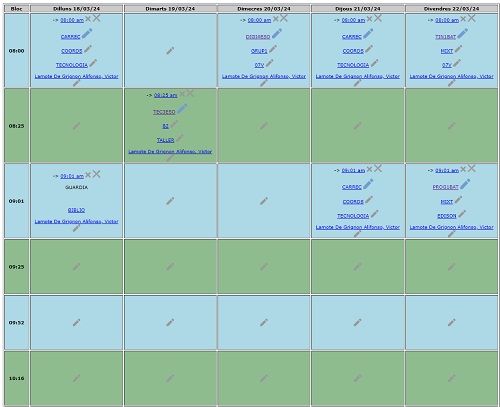The height and width of the screenshot is (407, 500).
Task: Add entry pencil in empty Divendres 10:16 cell
Action: tap(452, 378)
